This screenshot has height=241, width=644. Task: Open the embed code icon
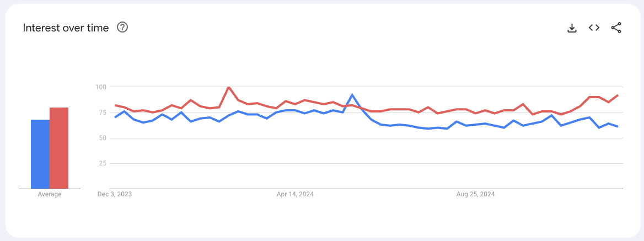pos(594,28)
